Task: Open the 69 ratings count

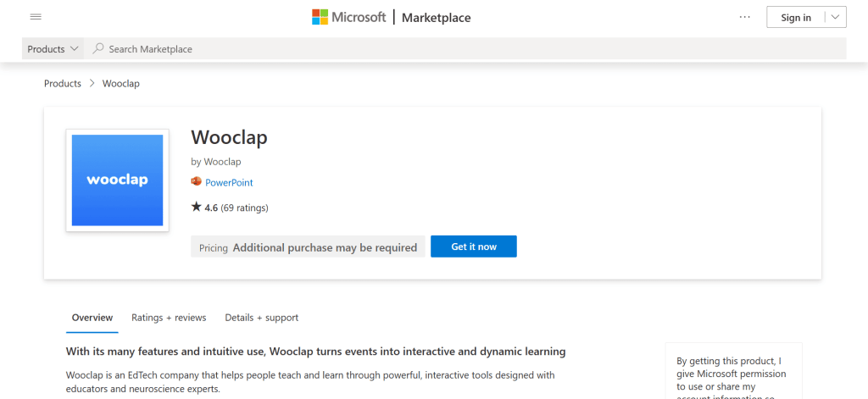Action: pos(244,208)
